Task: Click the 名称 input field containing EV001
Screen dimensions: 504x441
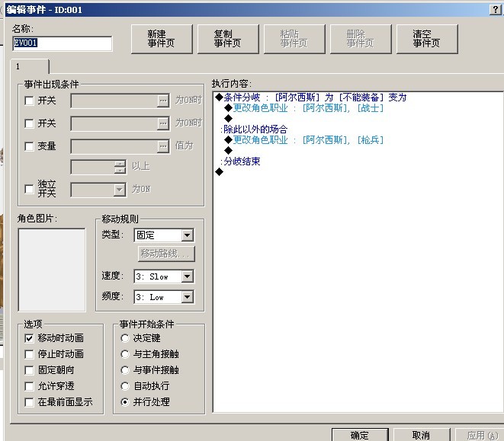Action: pos(63,43)
